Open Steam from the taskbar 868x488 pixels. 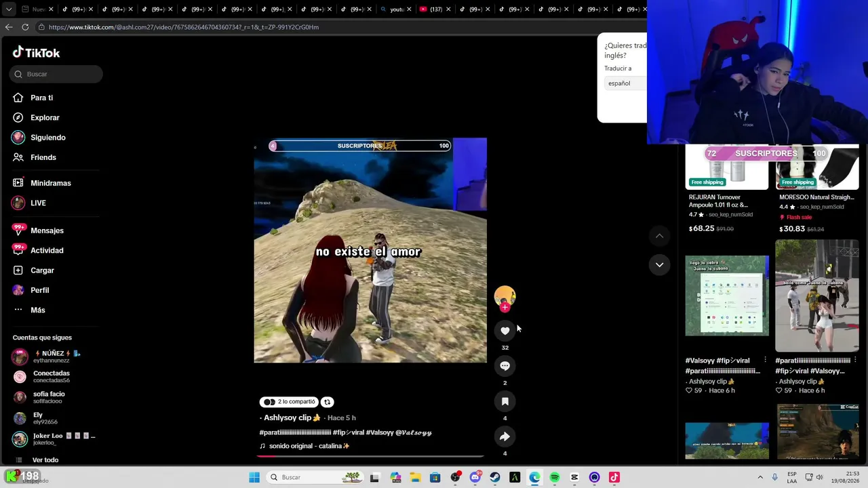click(x=495, y=477)
